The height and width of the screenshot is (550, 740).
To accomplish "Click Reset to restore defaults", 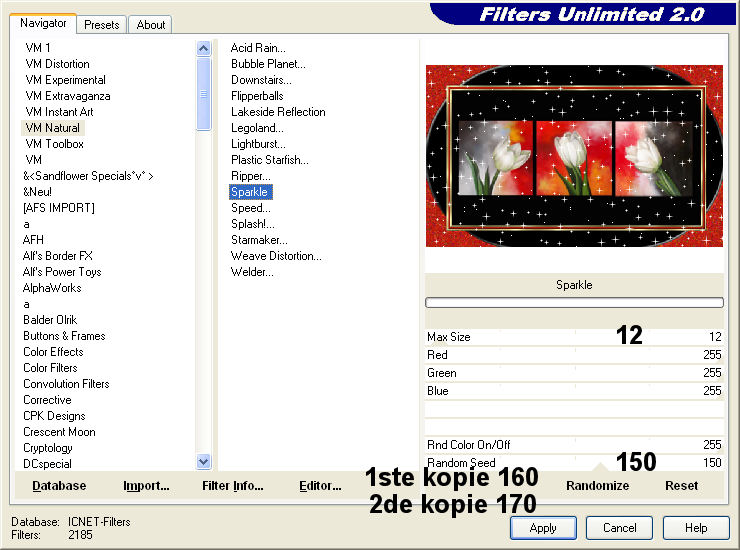I will click(681, 486).
